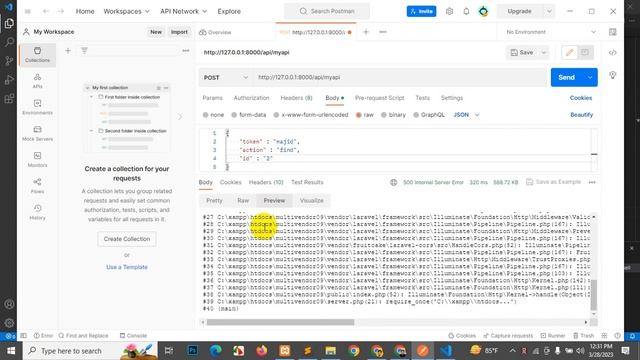Screen dimensions: 640x360
Task: Open the JSON format dropdown
Action: 466,115
